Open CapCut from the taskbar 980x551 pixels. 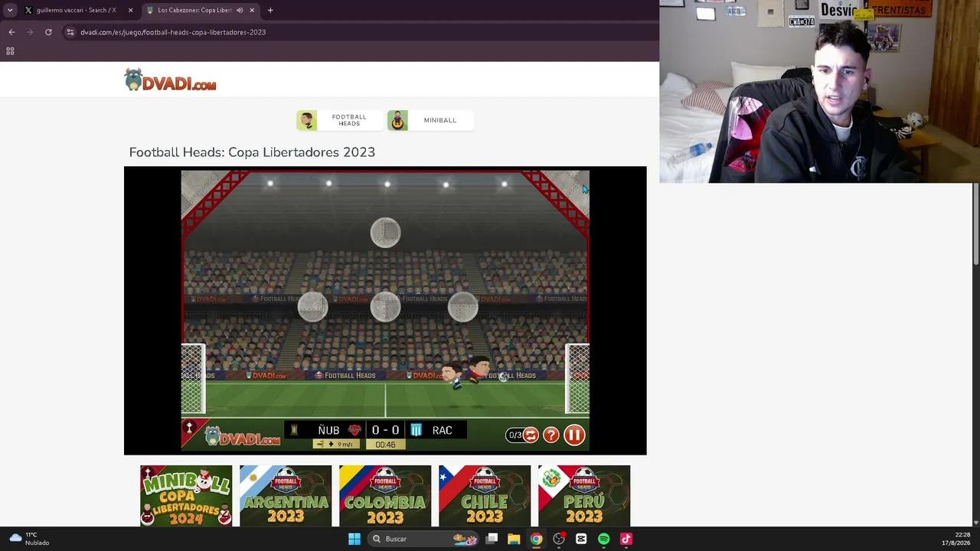point(581,539)
